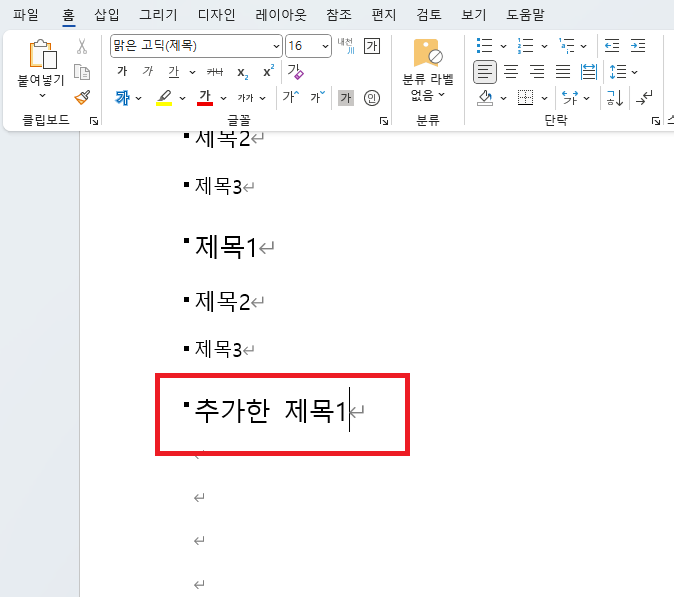Open the paste options dropdown arrow
Screen dimensions: 674x597
[x=42, y=95]
